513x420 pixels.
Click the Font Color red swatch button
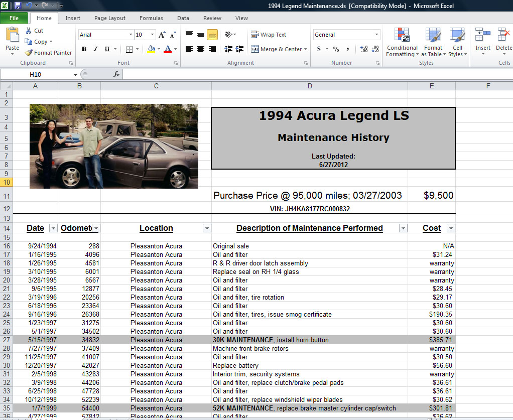(167, 49)
